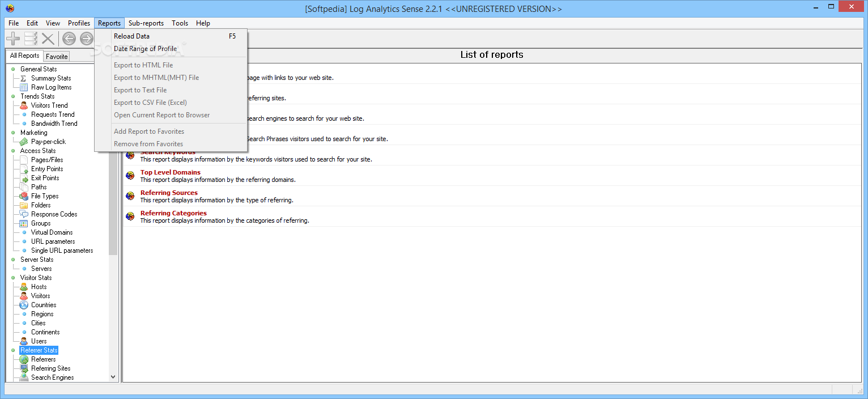Image resolution: width=868 pixels, height=399 pixels.
Task: Select Single URL parameters tree item
Action: pyautogui.click(x=62, y=251)
